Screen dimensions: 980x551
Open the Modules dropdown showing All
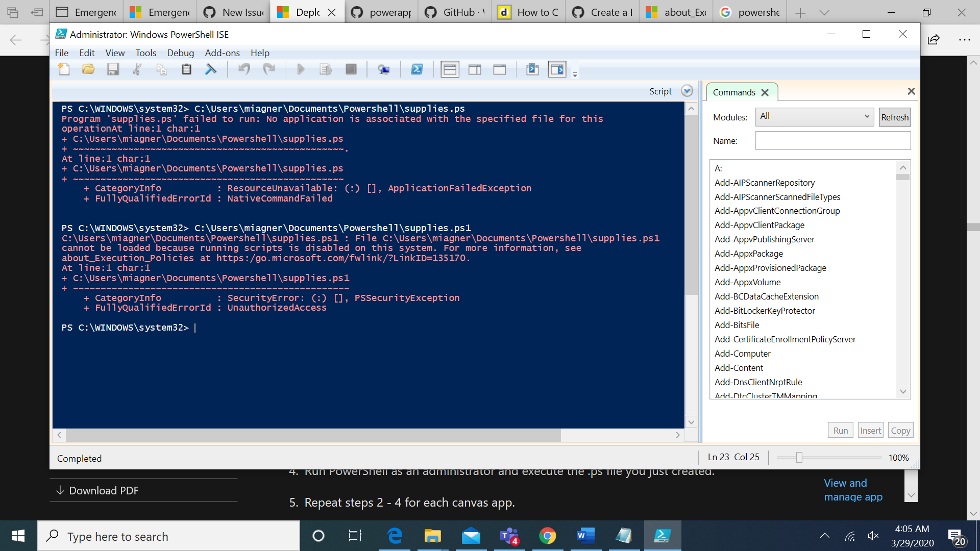click(814, 117)
